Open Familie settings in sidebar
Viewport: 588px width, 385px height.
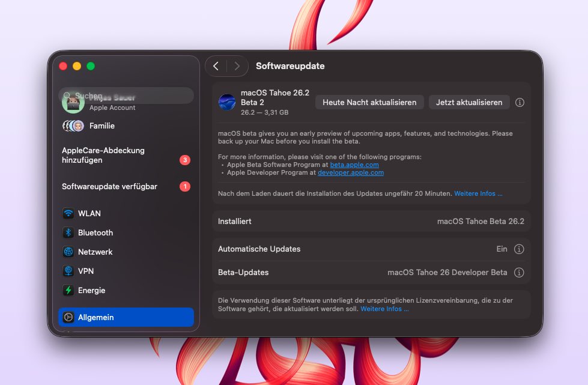pyautogui.click(x=126, y=126)
